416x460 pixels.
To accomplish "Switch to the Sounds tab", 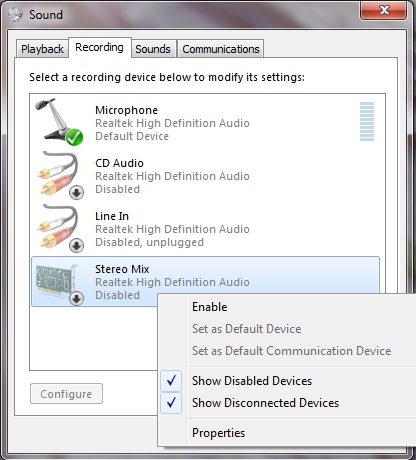I will point(153,49).
